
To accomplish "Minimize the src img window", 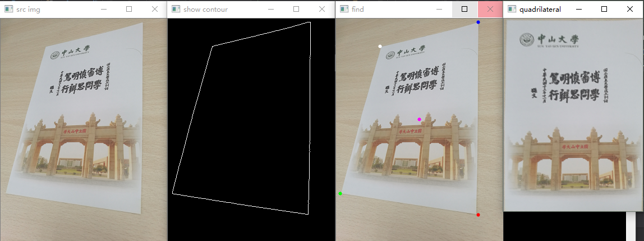I will click(104, 9).
